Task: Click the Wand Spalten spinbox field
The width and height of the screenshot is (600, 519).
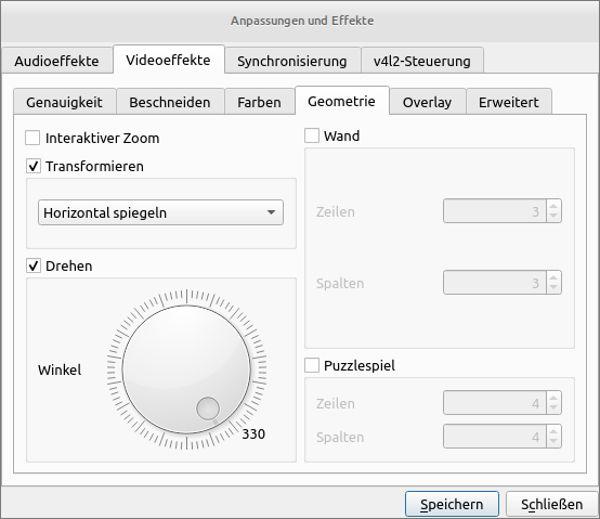Action: point(494,283)
